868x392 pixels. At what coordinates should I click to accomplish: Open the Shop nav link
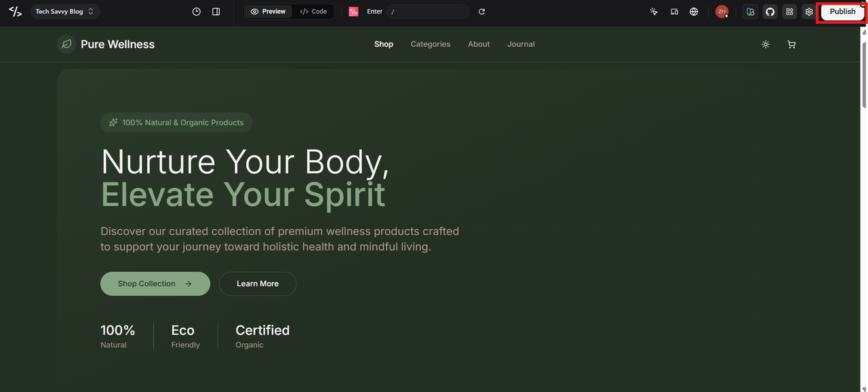(384, 44)
